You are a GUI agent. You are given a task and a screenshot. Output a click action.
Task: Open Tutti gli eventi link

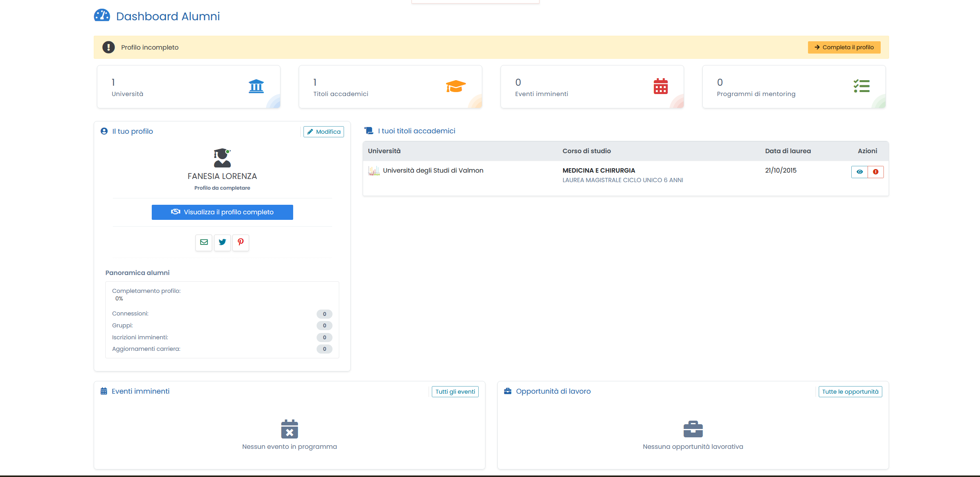tap(455, 392)
